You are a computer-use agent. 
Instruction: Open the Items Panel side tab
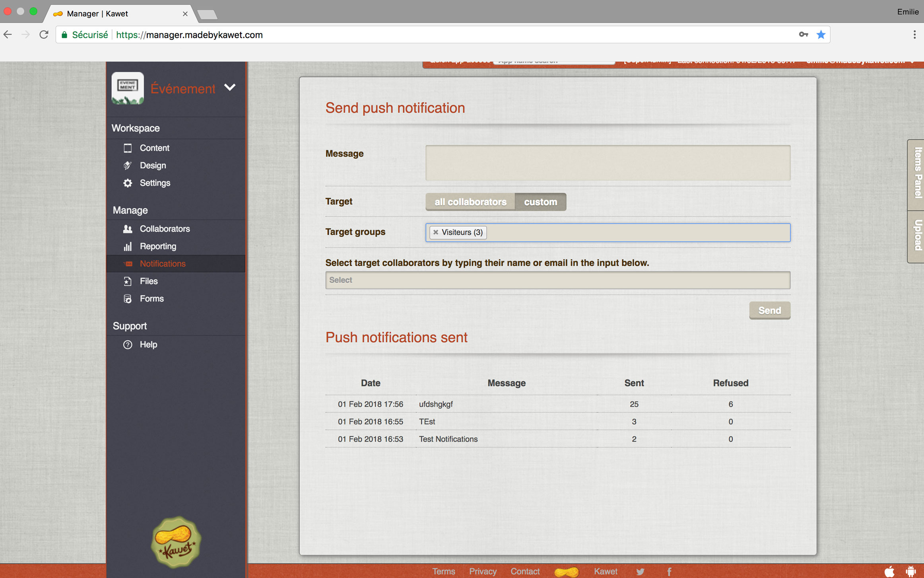coord(917,174)
